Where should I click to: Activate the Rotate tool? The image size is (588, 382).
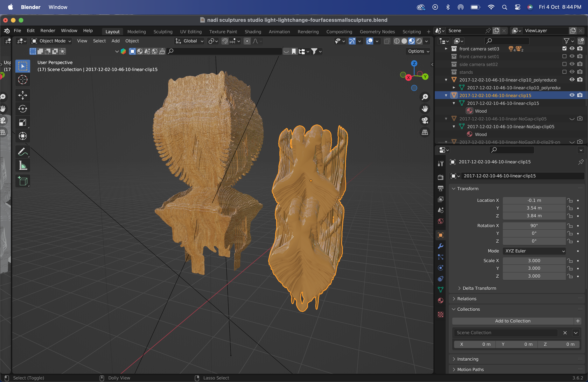[x=23, y=109]
